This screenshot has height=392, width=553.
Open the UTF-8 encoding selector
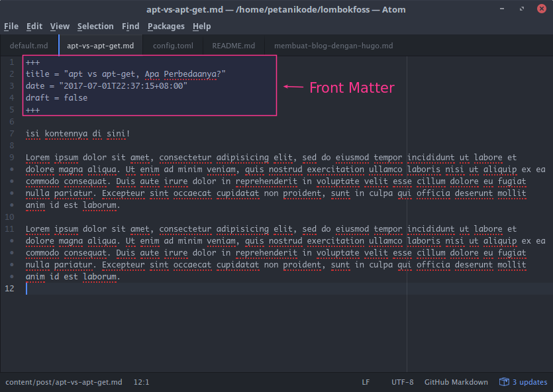point(405,382)
